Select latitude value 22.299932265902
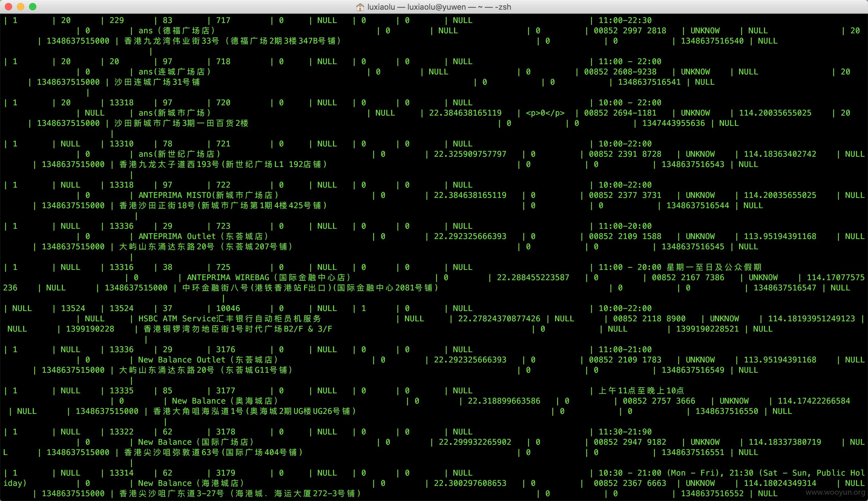868x501 pixels. click(x=475, y=443)
